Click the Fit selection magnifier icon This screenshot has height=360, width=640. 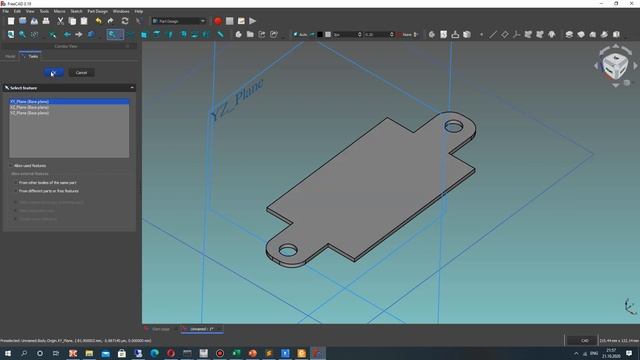(x=22, y=35)
